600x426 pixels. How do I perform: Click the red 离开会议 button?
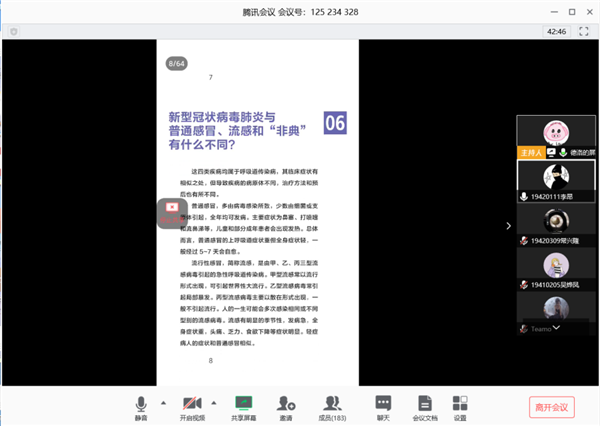[551, 407]
